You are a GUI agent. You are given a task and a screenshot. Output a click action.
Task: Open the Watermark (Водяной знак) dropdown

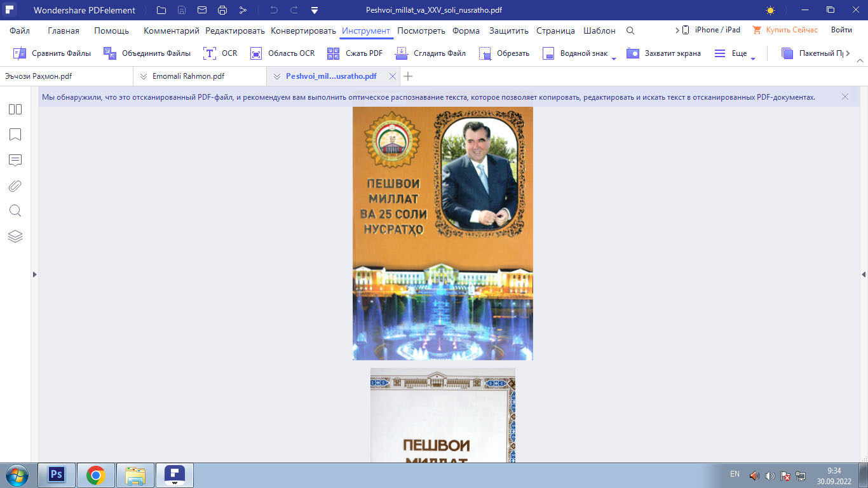[614, 58]
